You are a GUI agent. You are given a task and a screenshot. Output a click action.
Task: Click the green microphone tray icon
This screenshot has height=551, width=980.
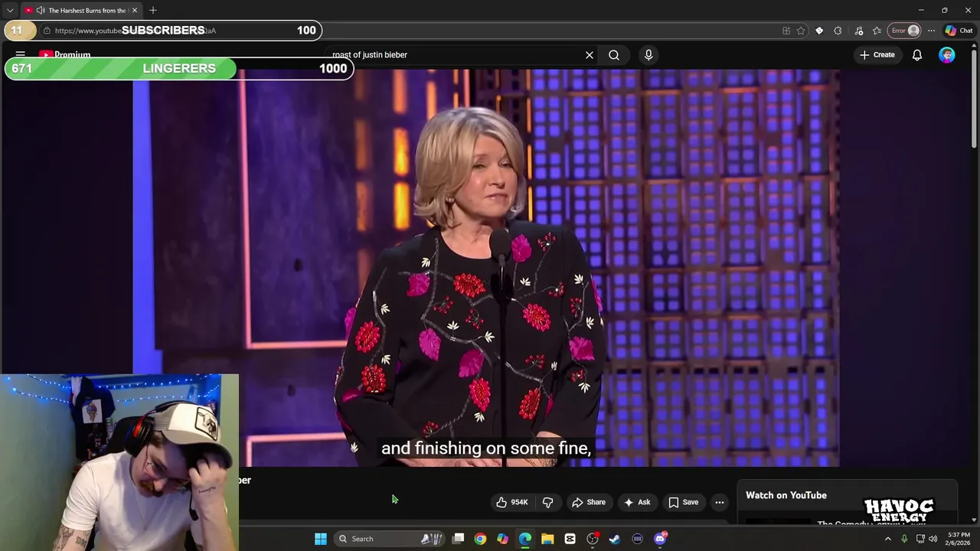coord(904,539)
